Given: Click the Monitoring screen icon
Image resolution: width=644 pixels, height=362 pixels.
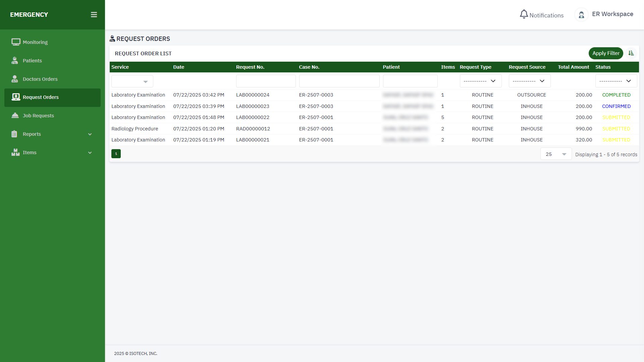Looking at the screenshot, I should [15, 42].
